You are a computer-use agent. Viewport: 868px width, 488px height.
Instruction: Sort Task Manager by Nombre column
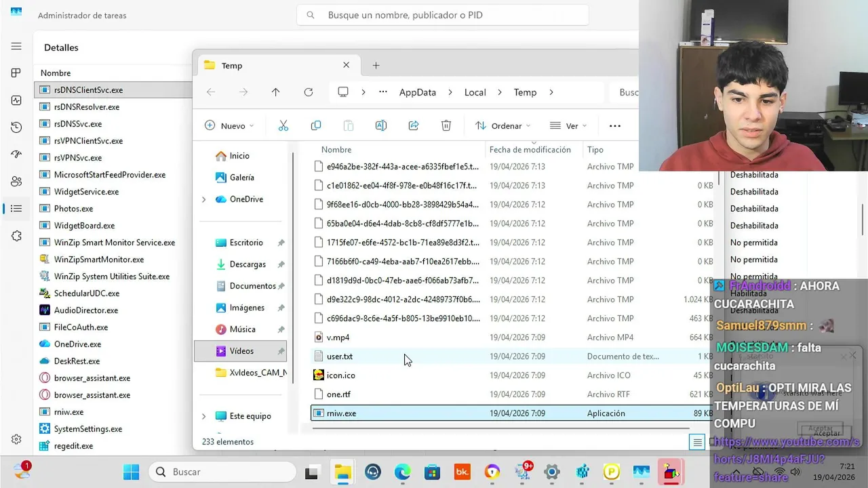(56, 73)
